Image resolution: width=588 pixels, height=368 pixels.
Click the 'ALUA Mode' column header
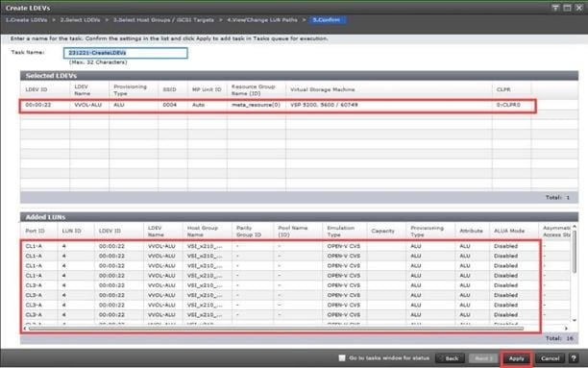[x=509, y=231]
